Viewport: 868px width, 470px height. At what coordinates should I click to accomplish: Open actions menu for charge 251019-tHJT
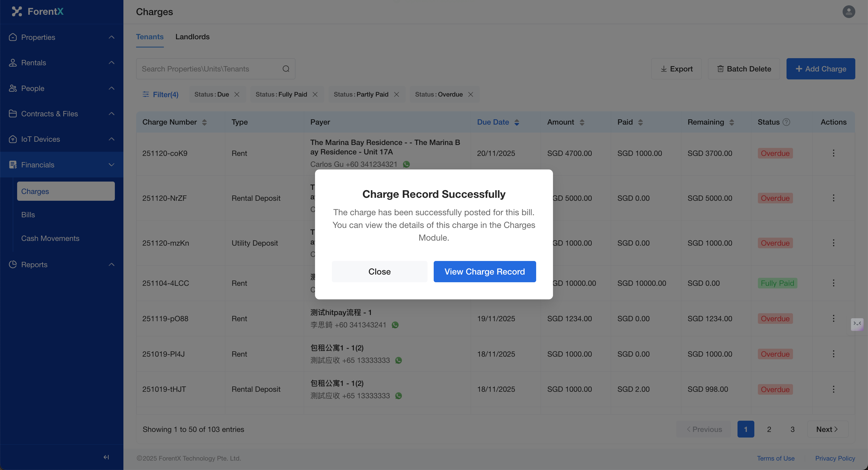click(833, 389)
